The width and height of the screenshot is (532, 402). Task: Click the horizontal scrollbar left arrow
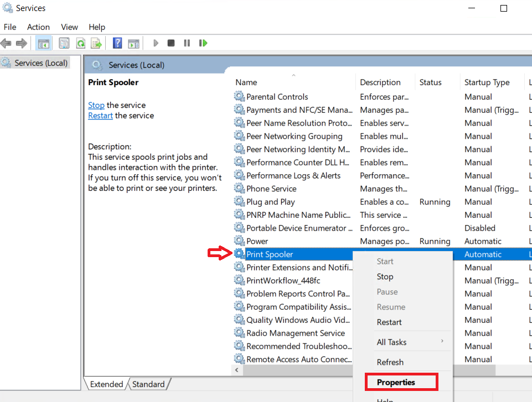coord(237,370)
